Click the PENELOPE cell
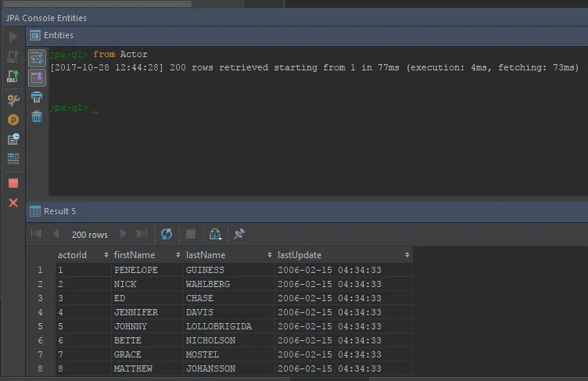This screenshot has width=588, height=381. pyautogui.click(x=147, y=270)
